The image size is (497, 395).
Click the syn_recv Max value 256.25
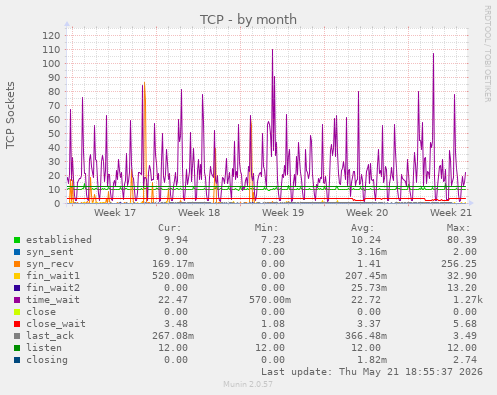click(459, 264)
